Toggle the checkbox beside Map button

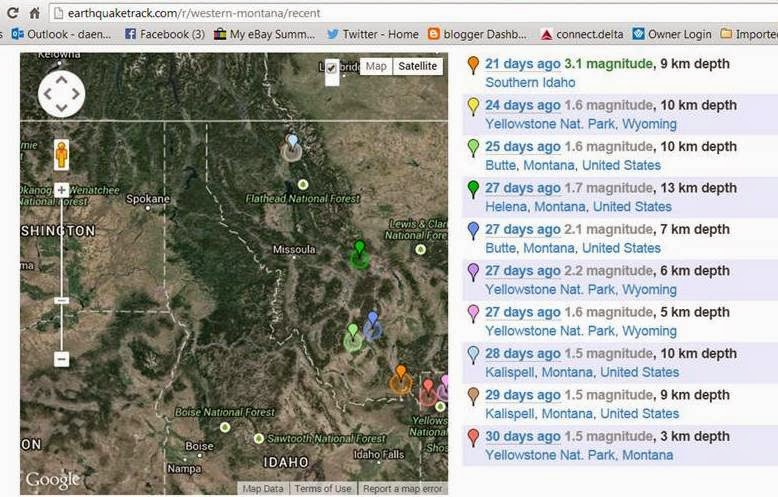point(331,68)
